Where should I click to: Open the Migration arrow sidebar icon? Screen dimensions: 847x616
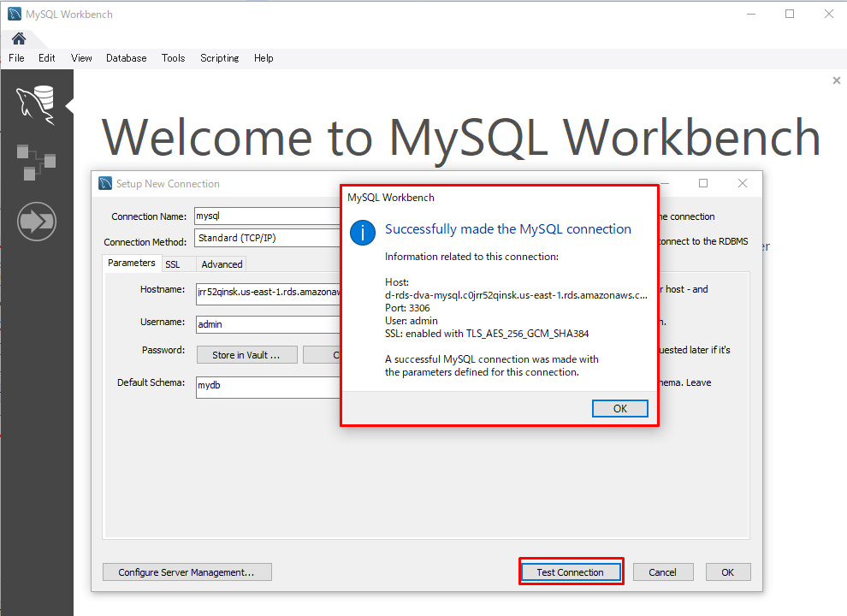pos(36,222)
